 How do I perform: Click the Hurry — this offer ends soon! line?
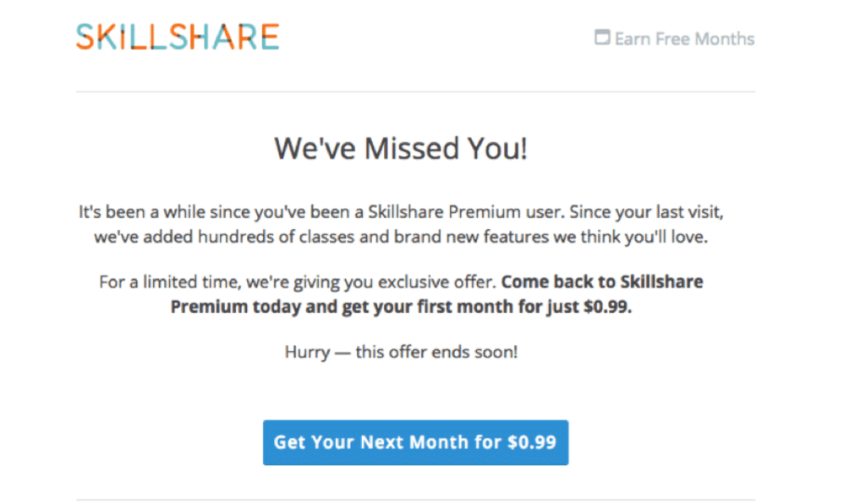click(x=401, y=352)
